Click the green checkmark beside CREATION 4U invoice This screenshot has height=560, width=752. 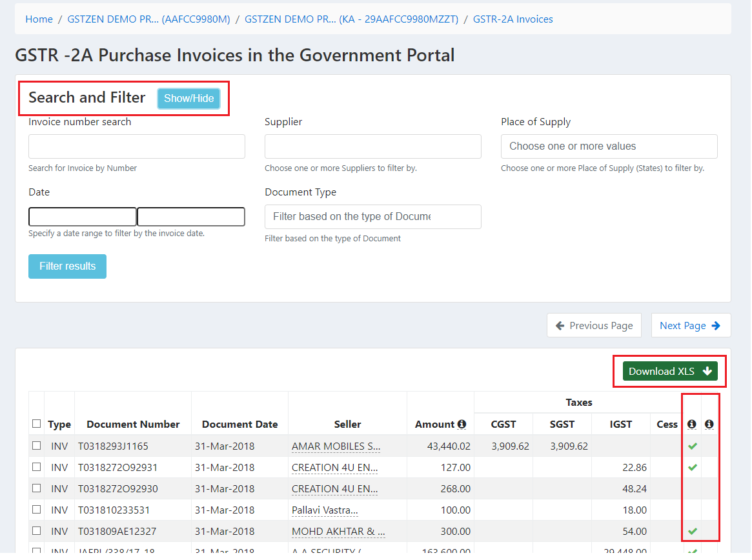[x=691, y=466]
